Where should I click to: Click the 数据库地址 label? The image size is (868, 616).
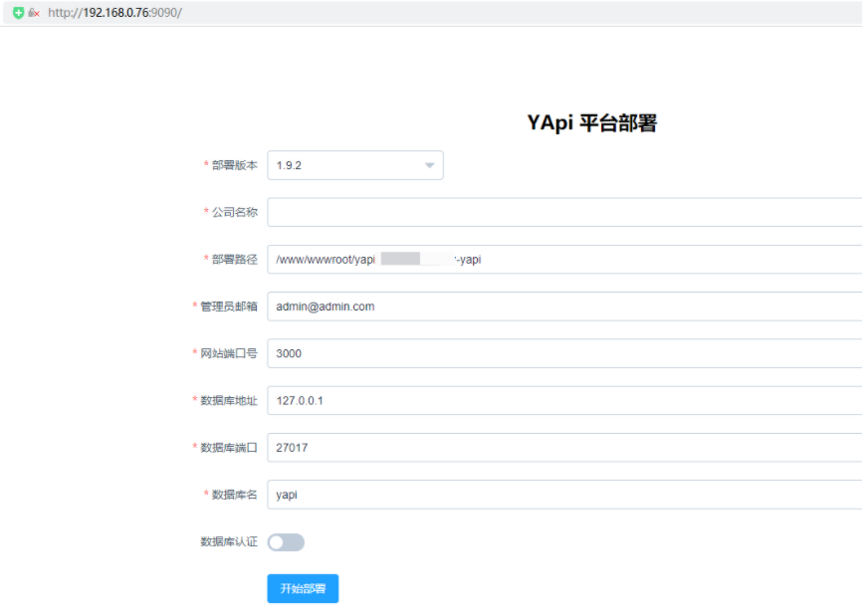229,401
